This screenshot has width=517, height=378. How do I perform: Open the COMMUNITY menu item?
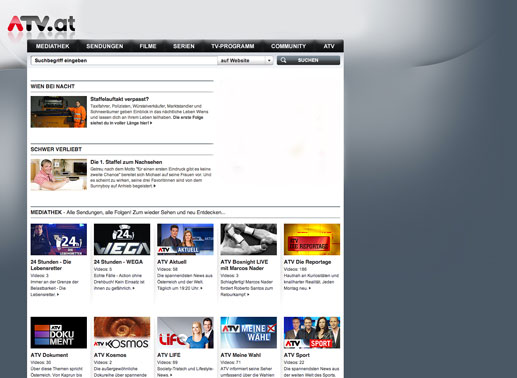click(x=288, y=46)
